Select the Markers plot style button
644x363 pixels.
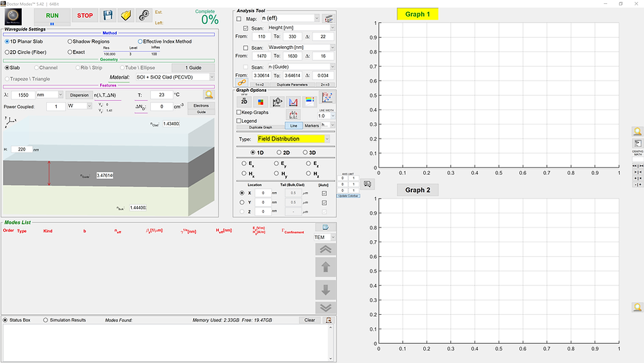[x=312, y=126]
